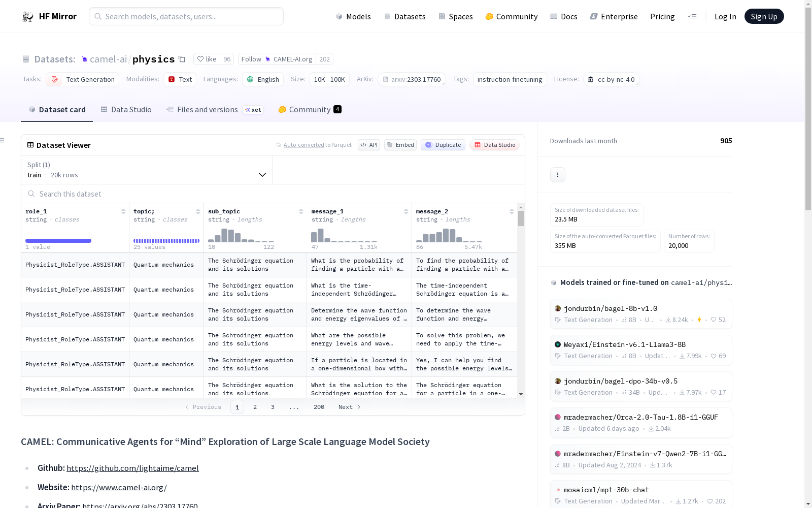
Task: Click the message_2 lengths histogram
Action: [x=449, y=235]
